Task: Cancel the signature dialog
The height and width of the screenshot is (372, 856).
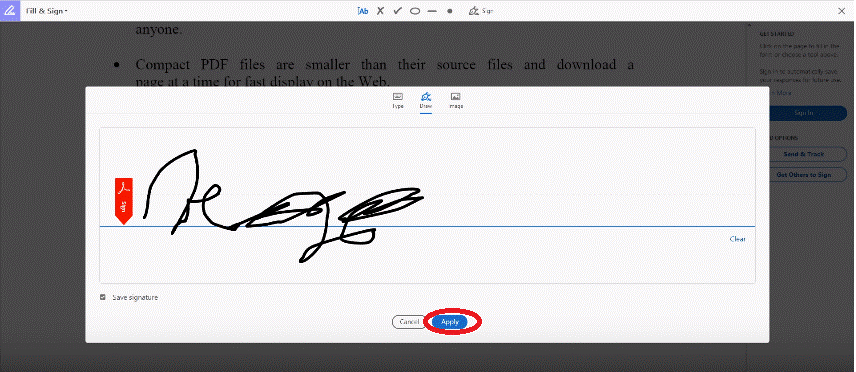Action: coord(408,322)
